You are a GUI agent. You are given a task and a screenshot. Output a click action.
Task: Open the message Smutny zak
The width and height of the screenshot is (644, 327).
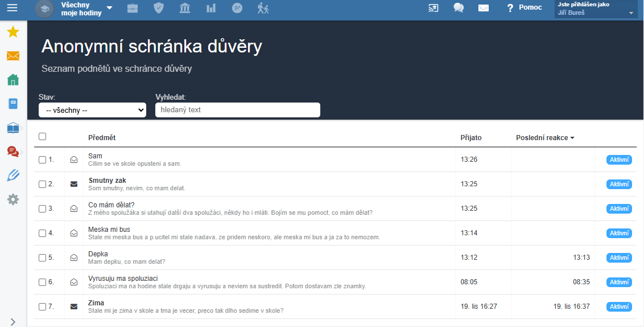[x=107, y=180]
